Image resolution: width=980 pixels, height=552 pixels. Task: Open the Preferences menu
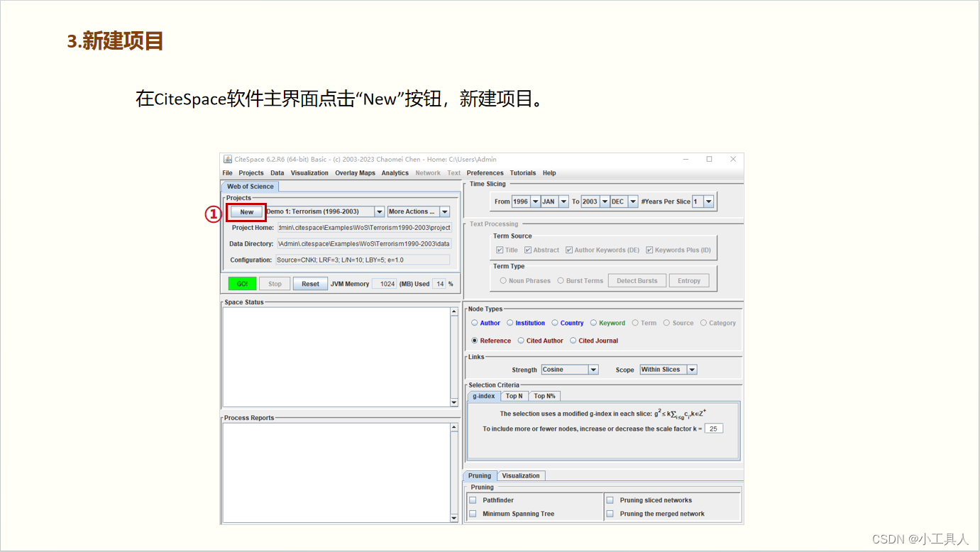485,172
